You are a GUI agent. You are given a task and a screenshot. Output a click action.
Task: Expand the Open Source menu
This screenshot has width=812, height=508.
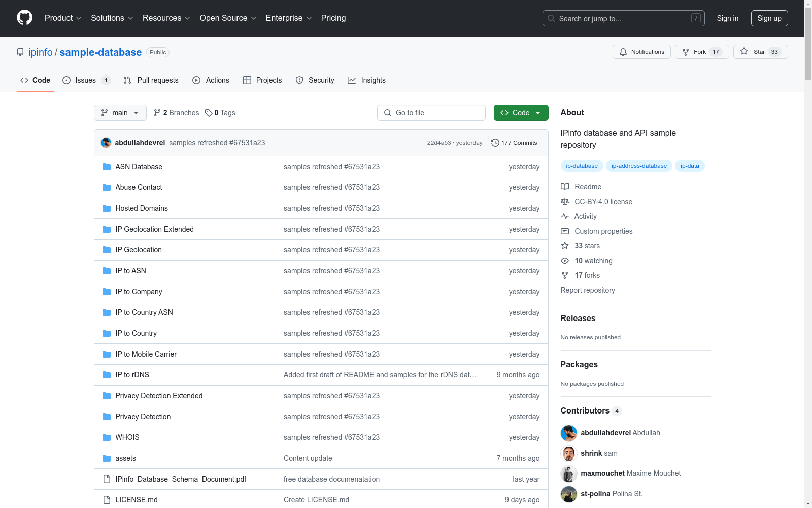pyautogui.click(x=228, y=18)
